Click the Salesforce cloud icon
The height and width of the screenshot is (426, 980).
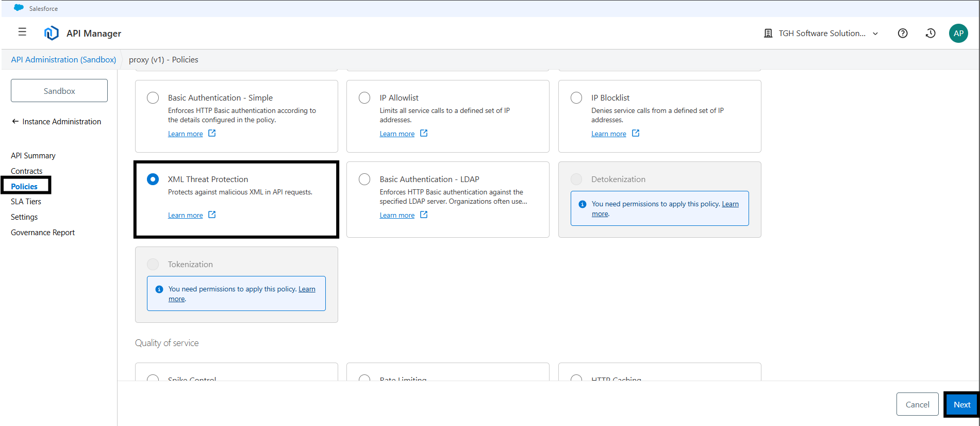(x=19, y=8)
